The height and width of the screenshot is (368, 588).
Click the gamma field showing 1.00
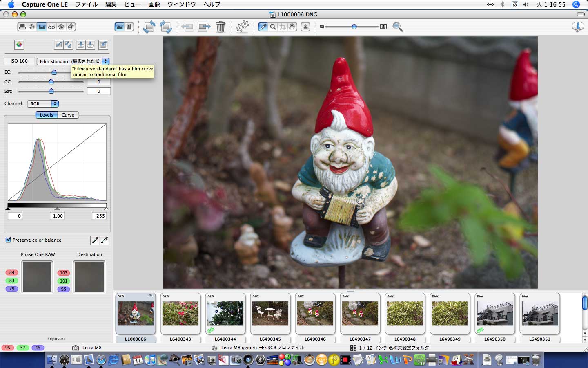[57, 216]
